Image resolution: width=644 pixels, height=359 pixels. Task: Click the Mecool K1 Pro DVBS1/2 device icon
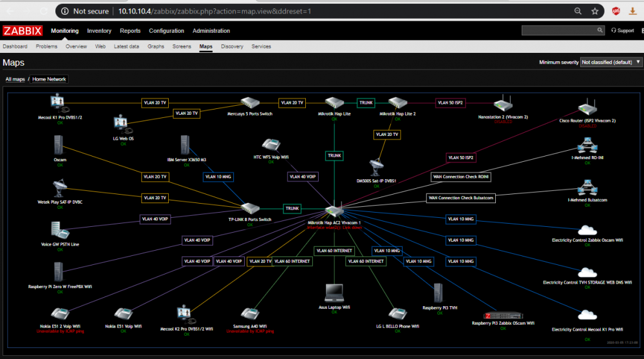click(x=59, y=103)
